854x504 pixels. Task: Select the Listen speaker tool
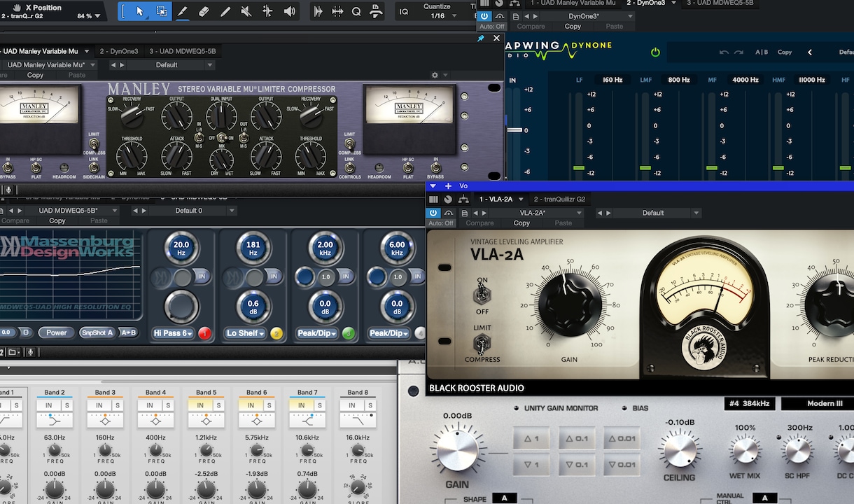(289, 11)
